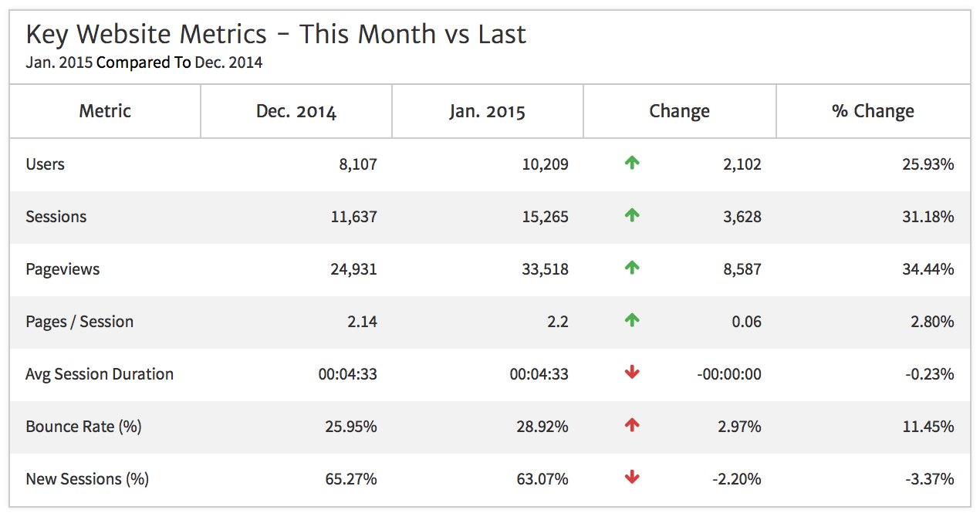This screenshot has width=980, height=520.
Task: Click the green up arrow for Sessions
Action: pyautogui.click(x=632, y=216)
